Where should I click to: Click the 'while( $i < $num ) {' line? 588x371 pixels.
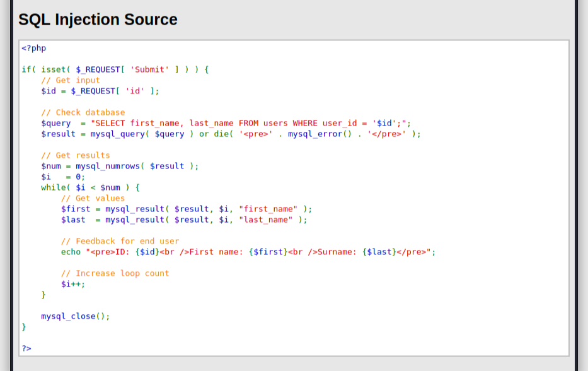(x=90, y=187)
